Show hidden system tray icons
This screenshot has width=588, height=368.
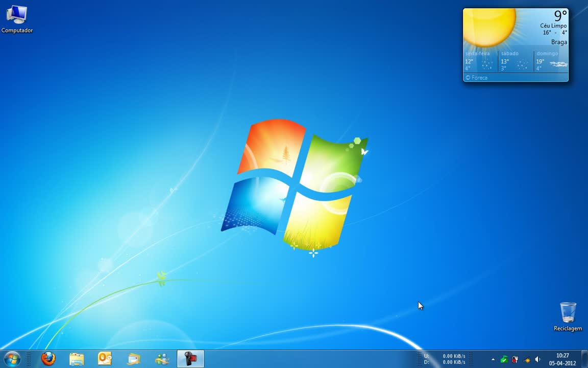(x=493, y=359)
